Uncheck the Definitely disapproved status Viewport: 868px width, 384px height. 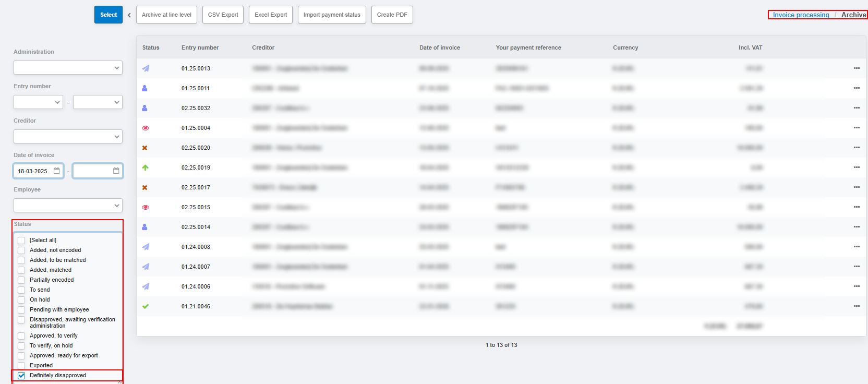click(21, 376)
